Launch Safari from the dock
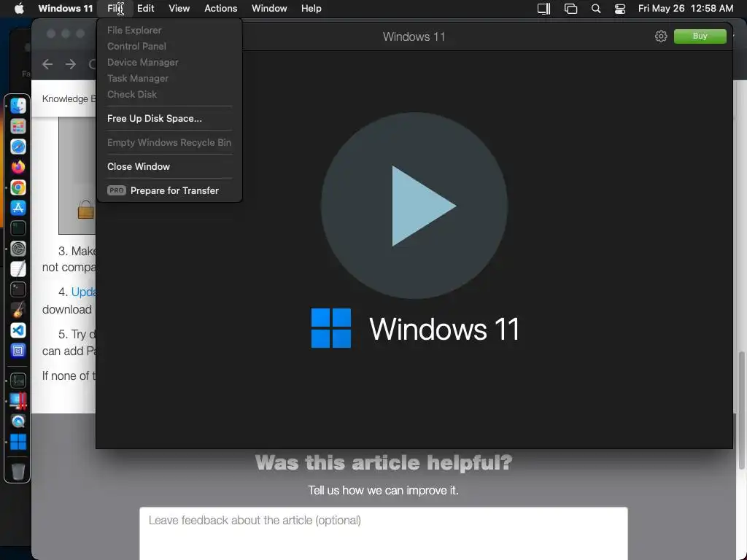747x560 pixels. point(18,147)
